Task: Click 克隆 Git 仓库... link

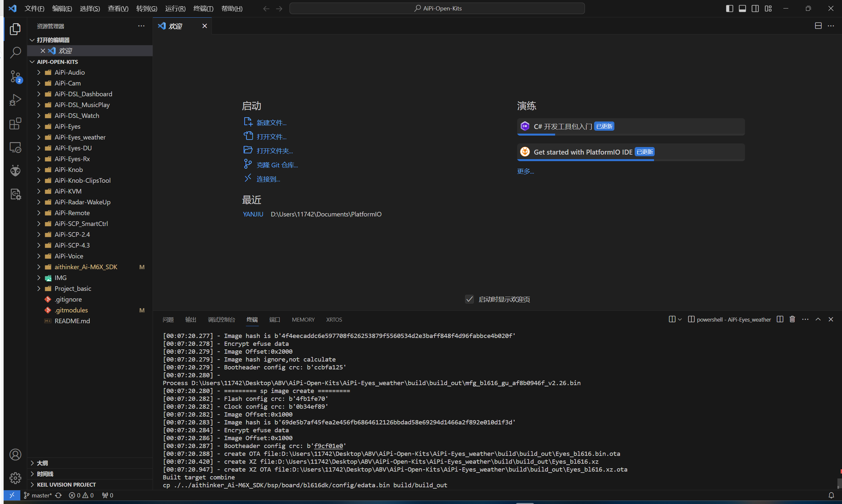Action: tap(277, 165)
